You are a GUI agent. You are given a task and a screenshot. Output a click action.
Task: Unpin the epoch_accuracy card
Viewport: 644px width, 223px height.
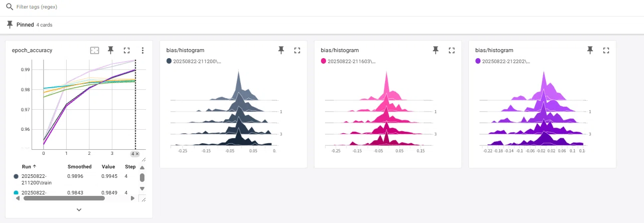tap(111, 50)
